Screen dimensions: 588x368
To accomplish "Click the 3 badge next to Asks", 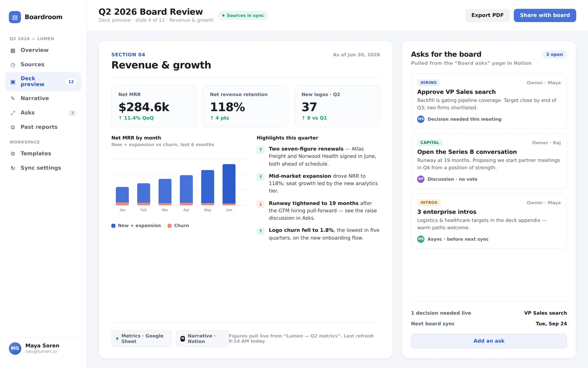I will coord(72,113).
